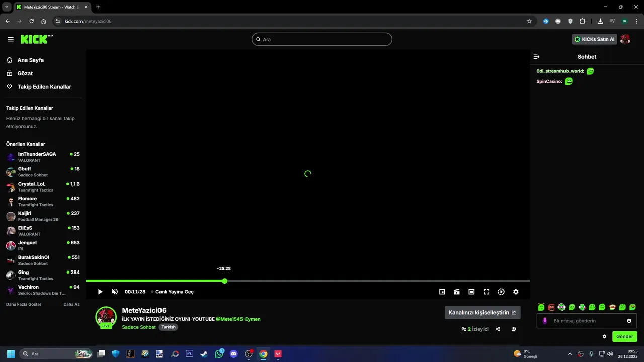644x362 pixels.
Task: Open Chrome tab search dropdown
Action: pyautogui.click(x=7, y=7)
